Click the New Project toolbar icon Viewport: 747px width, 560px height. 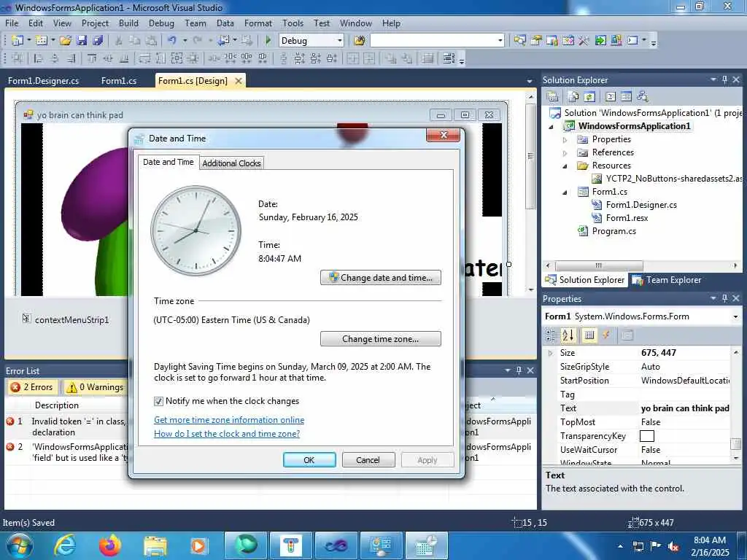(18, 41)
